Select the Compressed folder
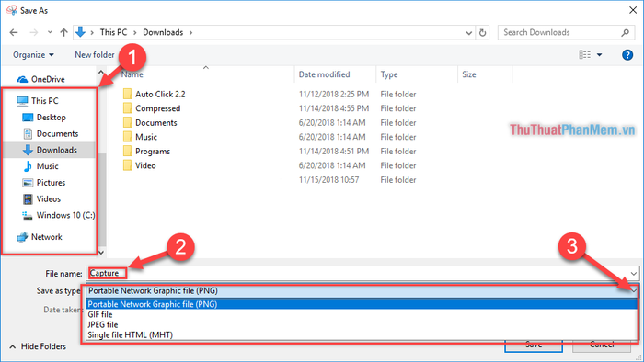This screenshot has width=644, height=362. pos(157,108)
